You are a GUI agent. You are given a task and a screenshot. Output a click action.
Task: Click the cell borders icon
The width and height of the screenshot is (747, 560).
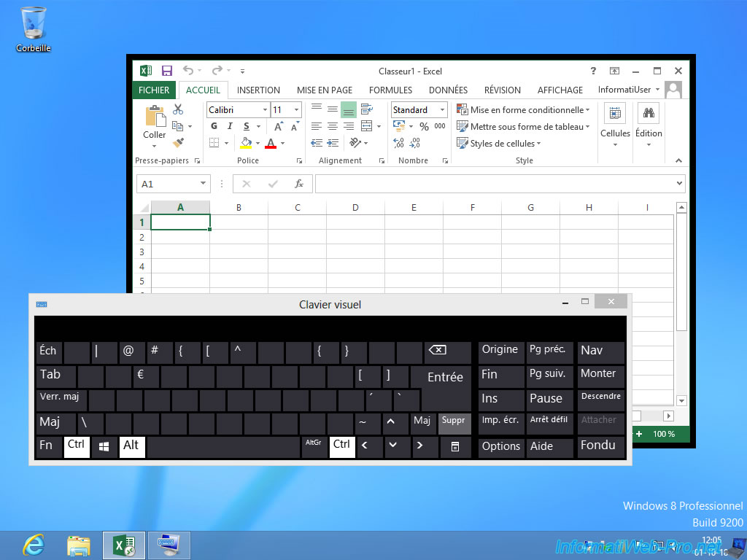[x=214, y=143]
